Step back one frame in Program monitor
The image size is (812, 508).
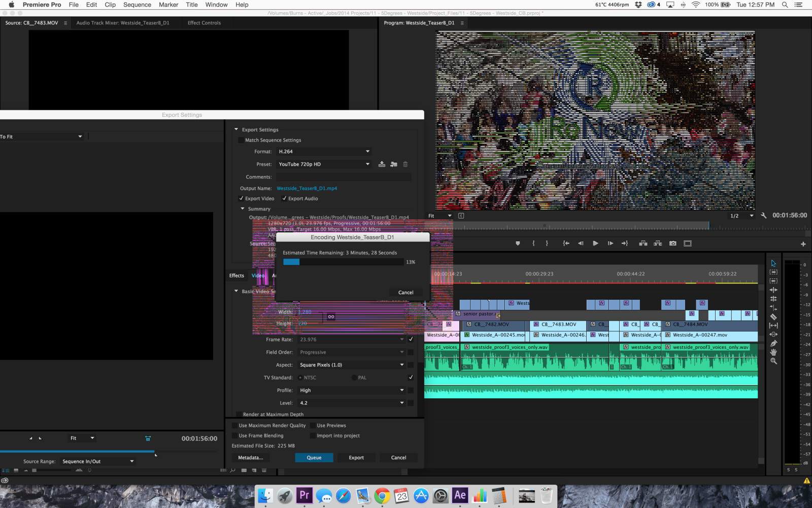pyautogui.click(x=581, y=243)
